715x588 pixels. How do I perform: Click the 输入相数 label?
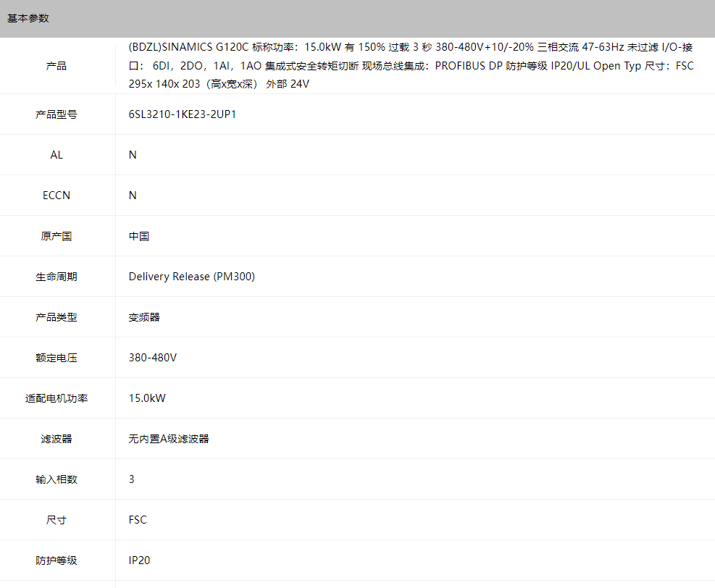click(57, 479)
